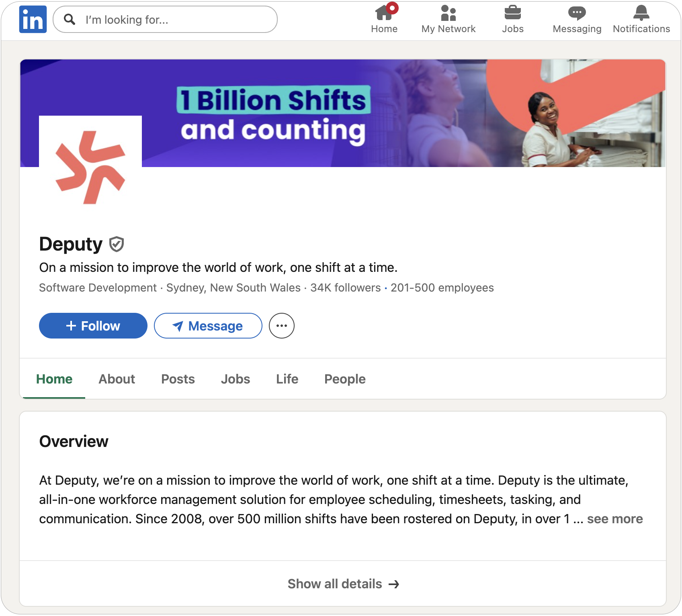Open the Jobs briefcase in top navigation
Image resolution: width=682 pixels, height=616 pixels.
[x=513, y=19]
